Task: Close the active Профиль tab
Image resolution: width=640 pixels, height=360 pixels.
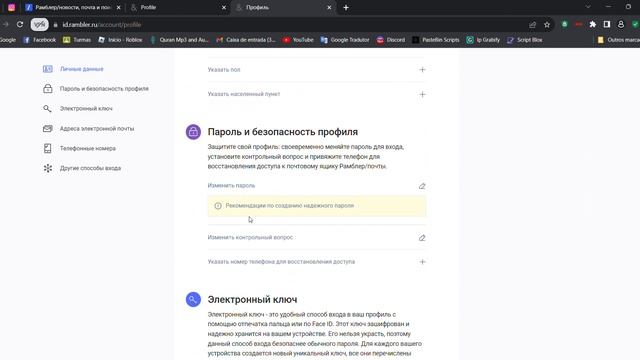Action: (x=329, y=7)
